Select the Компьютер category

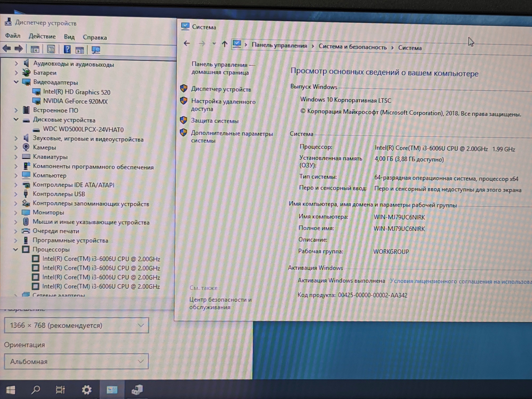(49, 175)
